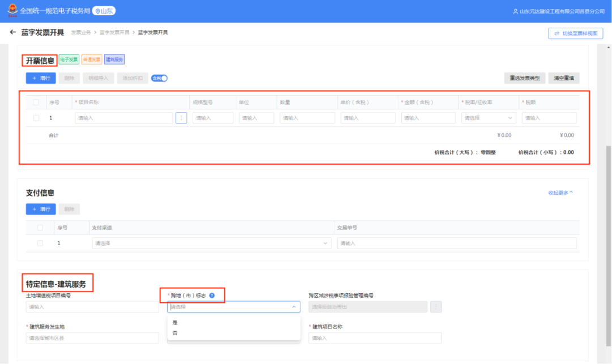Click the 重选发票类型 button
The image size is (612, 364).
pos(525,78)
